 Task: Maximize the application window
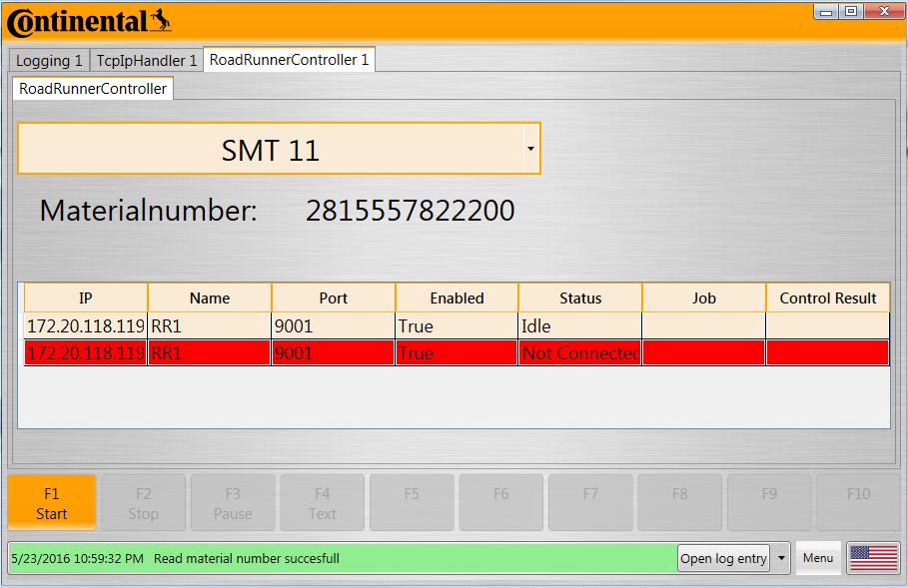pos(851,12)
